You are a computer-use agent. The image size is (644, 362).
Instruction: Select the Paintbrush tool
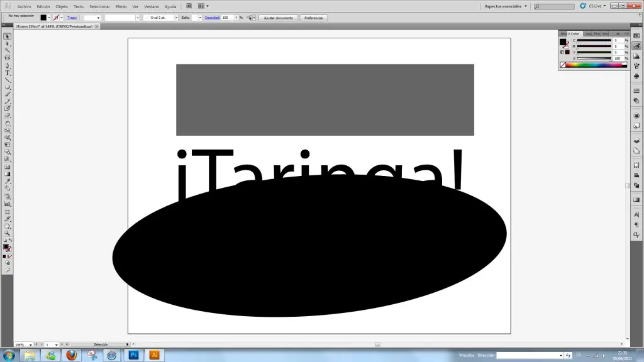pos(8,94)
